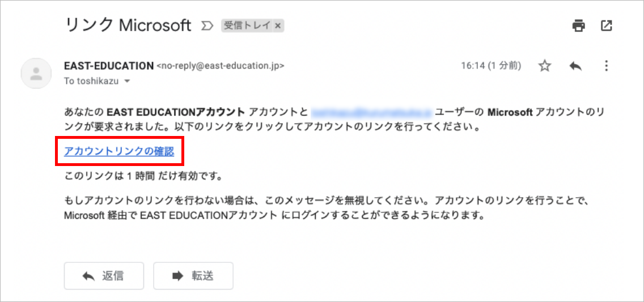
Task: Print this email with the printer icon
Action: pyautogui.click(x=579, y=26)
